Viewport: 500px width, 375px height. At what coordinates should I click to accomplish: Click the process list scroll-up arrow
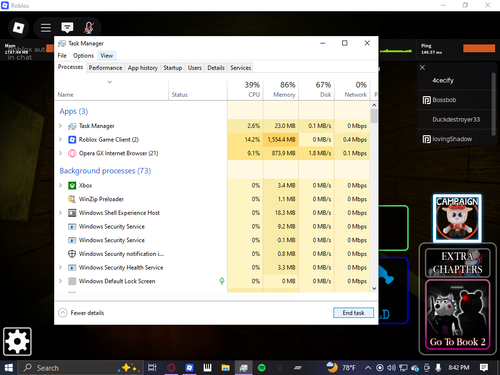coord(374,105)
